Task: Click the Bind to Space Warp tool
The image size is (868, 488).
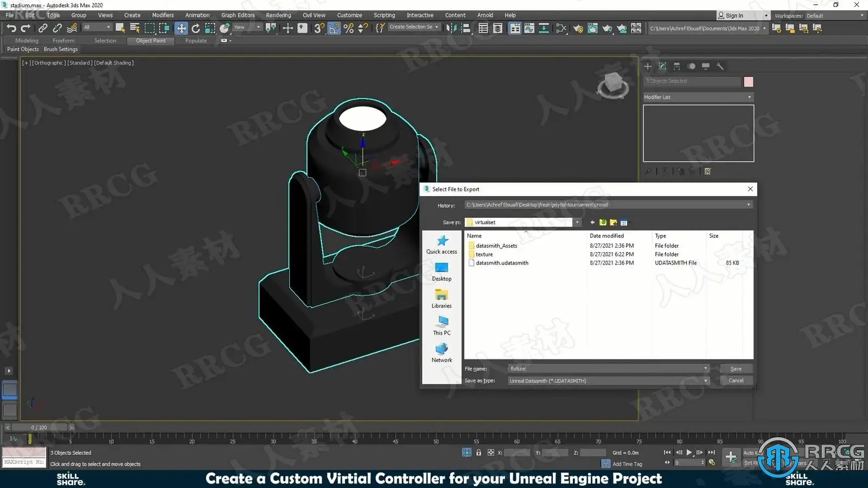Action: pyautogui.click(x=72, y=28)
